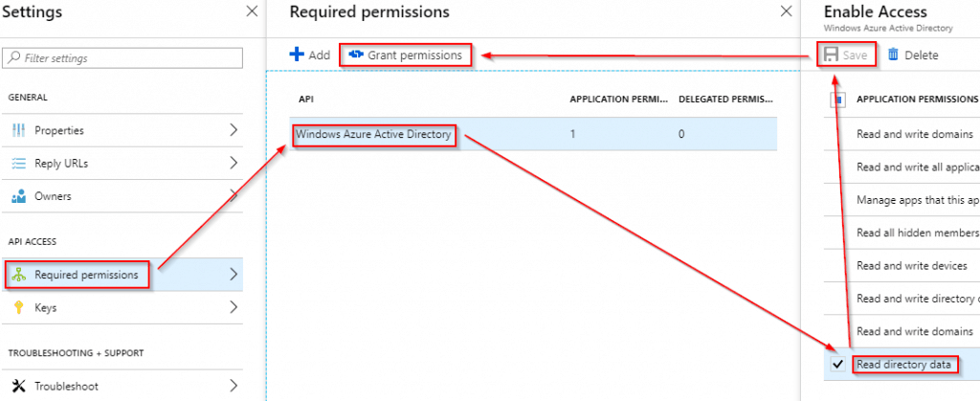
Task: Open the Troubleshoot settings item
Action: [x=122, y=386]
